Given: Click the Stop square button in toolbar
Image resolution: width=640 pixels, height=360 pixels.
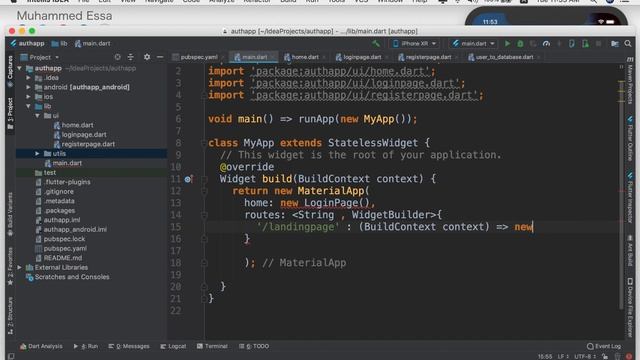Looking at the screenshot, I should pyautogui.click(x=598, y=43).
